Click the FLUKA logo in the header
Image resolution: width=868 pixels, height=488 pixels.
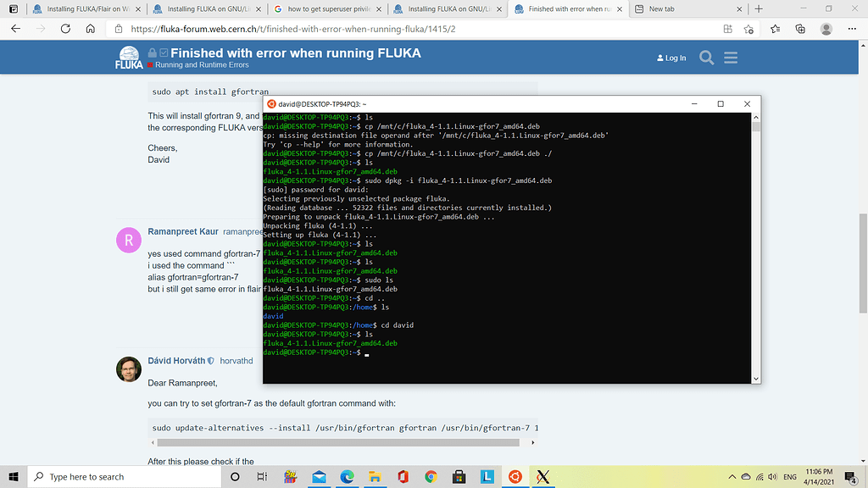pos(130,57)
